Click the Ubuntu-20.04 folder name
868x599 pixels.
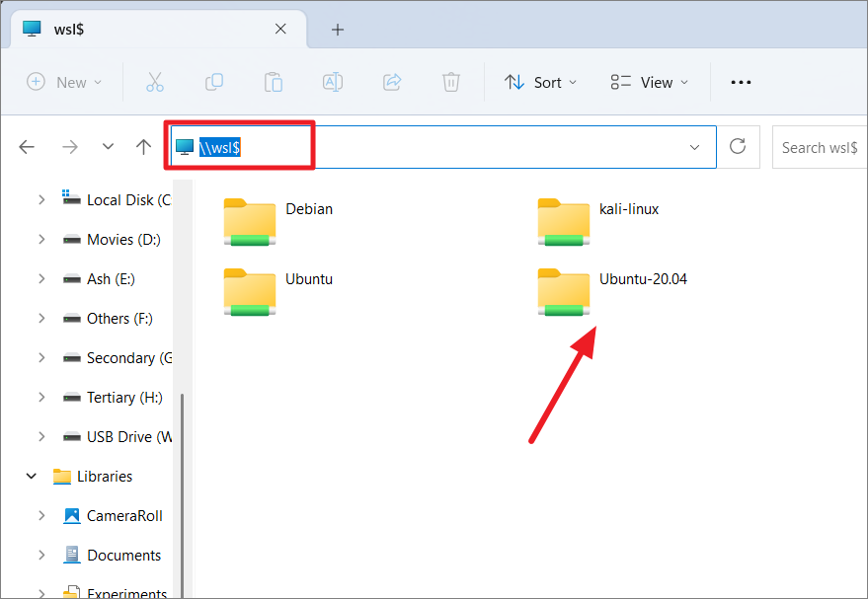(643, 278)
